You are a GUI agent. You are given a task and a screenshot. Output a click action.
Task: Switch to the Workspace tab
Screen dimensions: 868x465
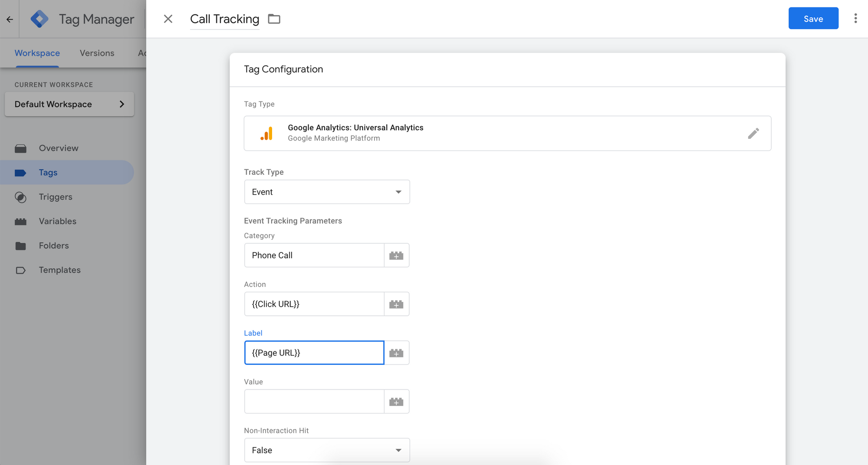pyautogui.click(x=37, y=53)
